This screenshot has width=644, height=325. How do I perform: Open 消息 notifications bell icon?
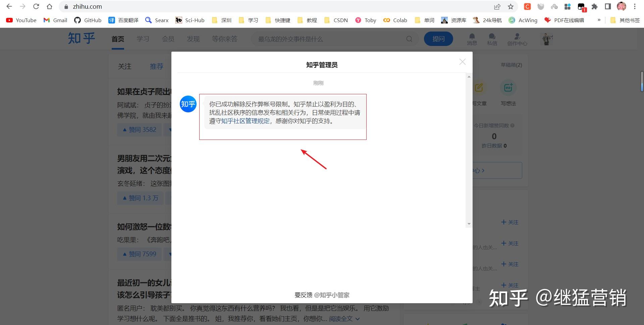coord(472,39)
